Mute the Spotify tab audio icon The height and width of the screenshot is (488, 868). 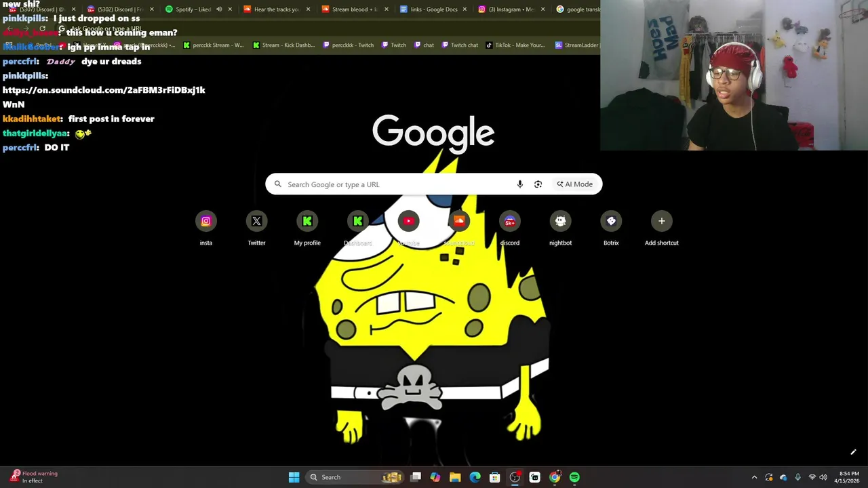point(219,9)
